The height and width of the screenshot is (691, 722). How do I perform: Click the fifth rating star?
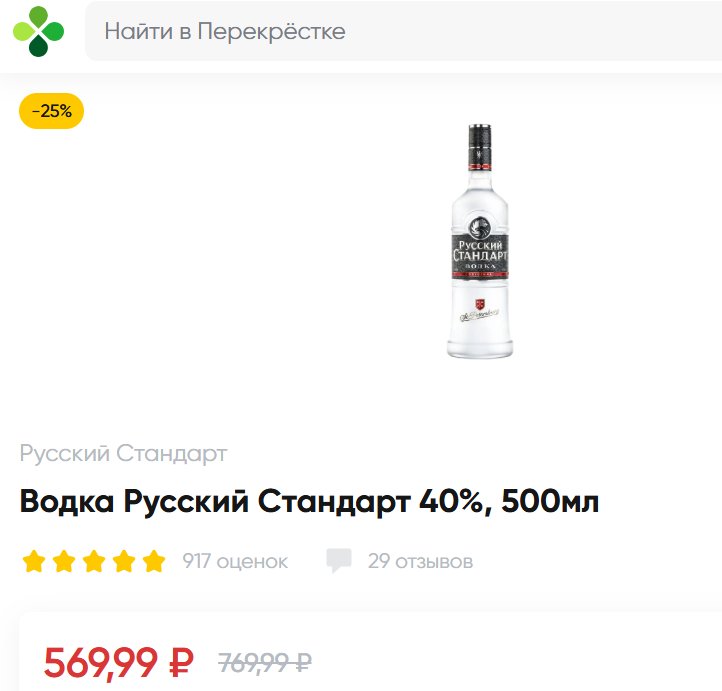tap(154, 561)
